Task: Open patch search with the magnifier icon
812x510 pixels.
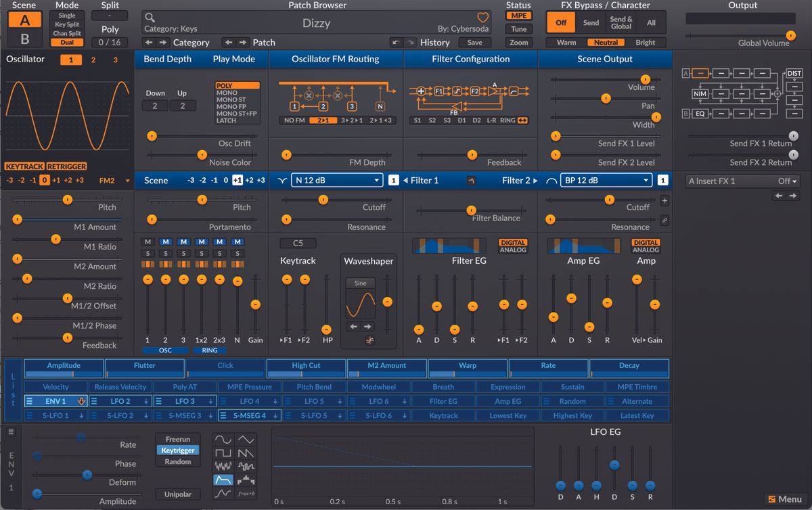Action: 150,17
